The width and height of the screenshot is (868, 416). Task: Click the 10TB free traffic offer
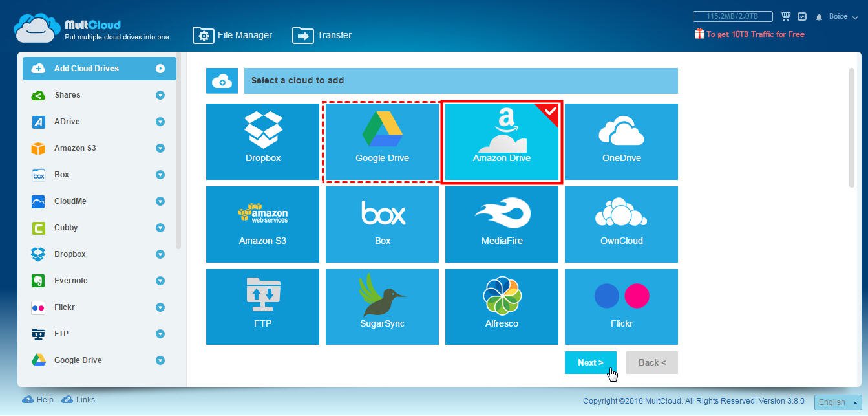click(x=750, y=34)
